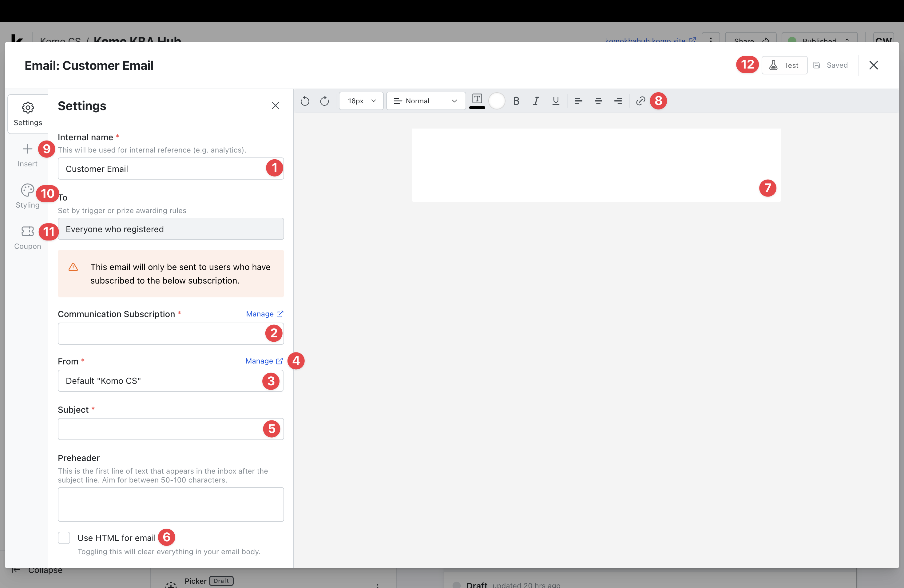The image size is (904, 588).
Task: Enable Use HTML for email checkbox
Action: [x=64, y=538]
